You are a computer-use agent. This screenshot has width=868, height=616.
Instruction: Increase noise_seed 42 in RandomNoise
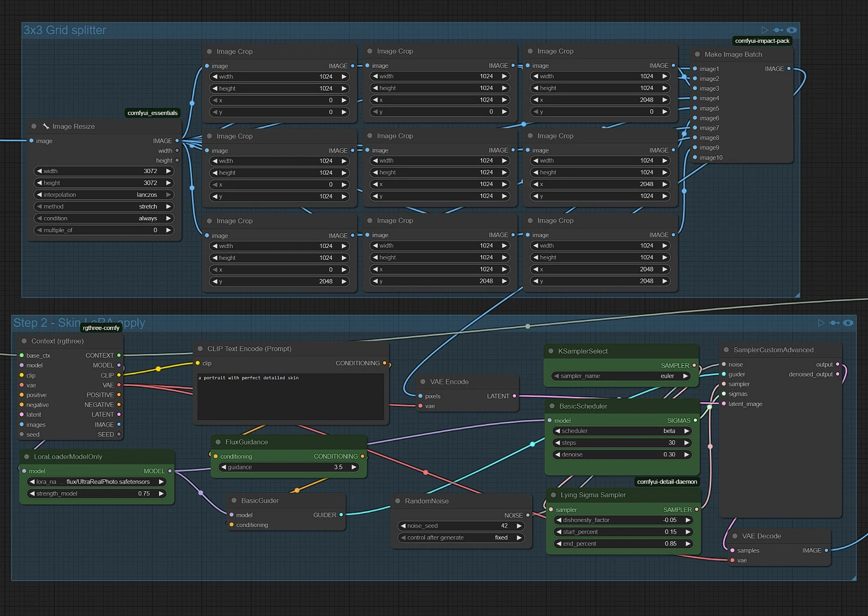[x=519, y=526]
